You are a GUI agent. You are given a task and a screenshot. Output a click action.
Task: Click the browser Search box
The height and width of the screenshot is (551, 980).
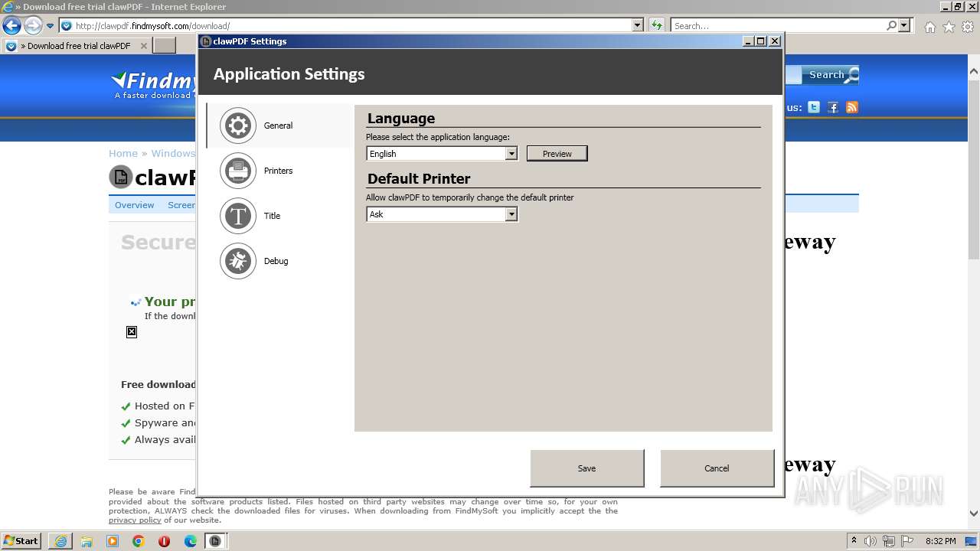point(778,26)
